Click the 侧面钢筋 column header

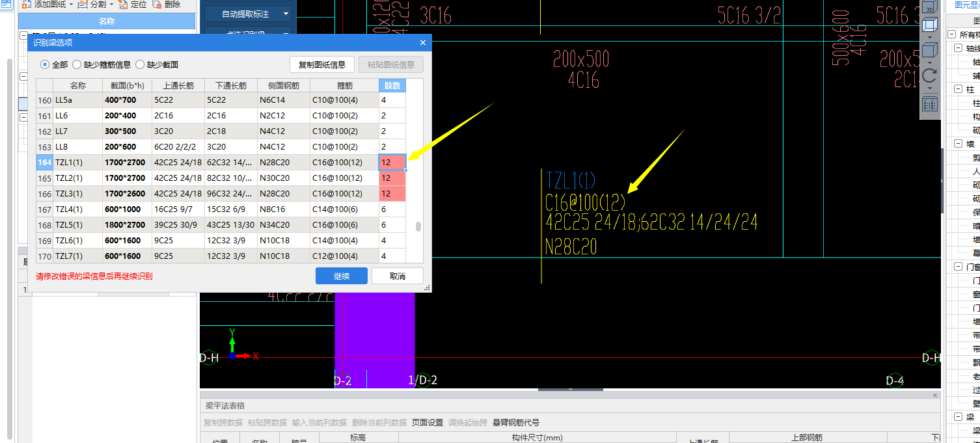(284, 85)
